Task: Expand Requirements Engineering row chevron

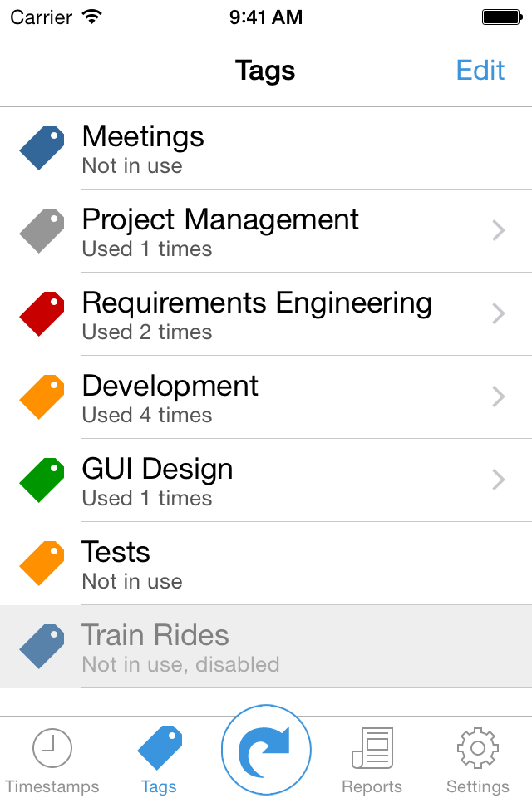Action: click(x=499, y=314)
